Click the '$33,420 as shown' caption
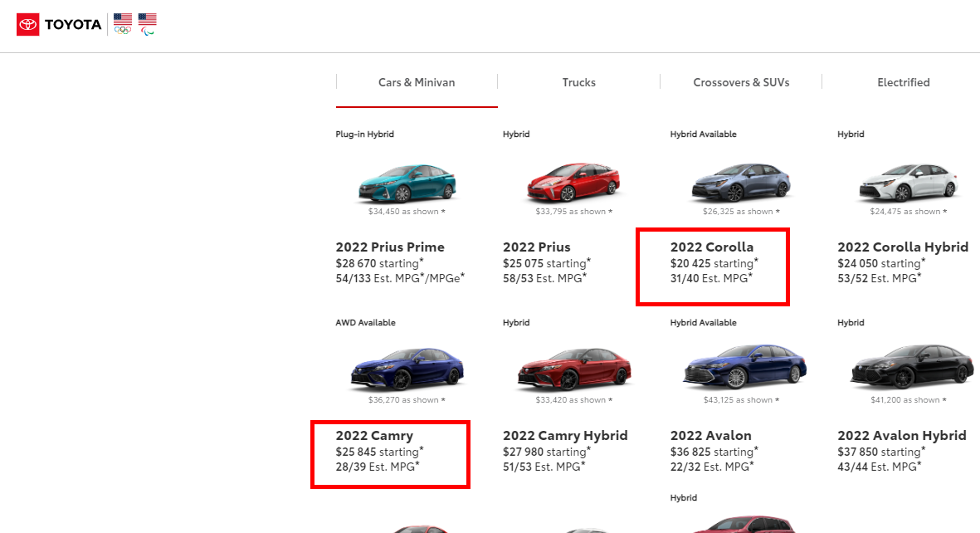Screen dimensions: 980x533 (573, 400)
